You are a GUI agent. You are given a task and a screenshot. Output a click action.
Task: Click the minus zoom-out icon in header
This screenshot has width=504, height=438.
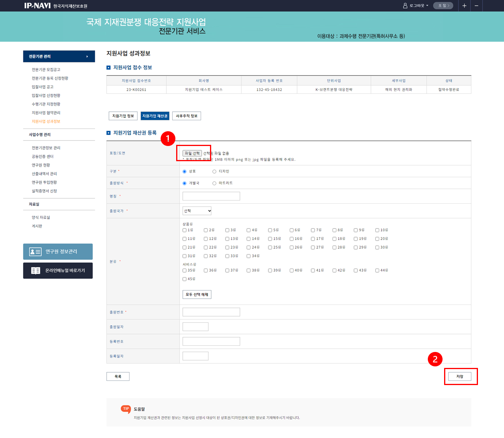coord(476,5)
